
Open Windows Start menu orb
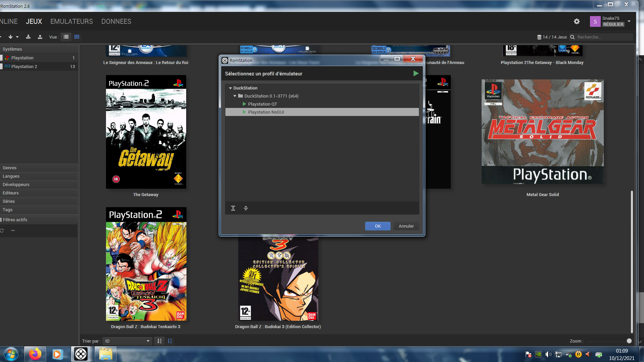[11, 354]
